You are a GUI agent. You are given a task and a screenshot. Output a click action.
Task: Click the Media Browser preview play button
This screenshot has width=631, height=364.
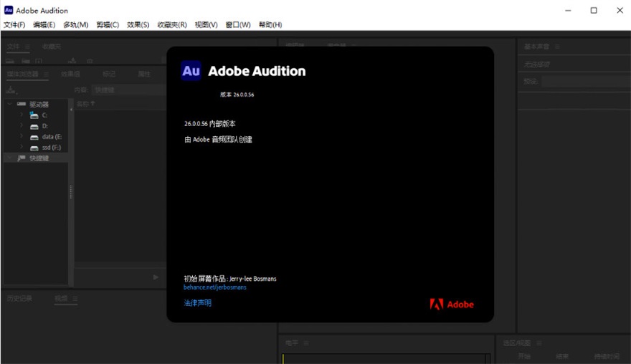pyautogui.click(x=156, y=277)
